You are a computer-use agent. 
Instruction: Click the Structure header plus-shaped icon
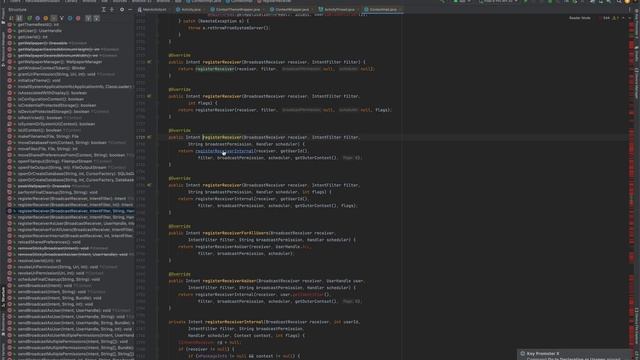[112, 9]
